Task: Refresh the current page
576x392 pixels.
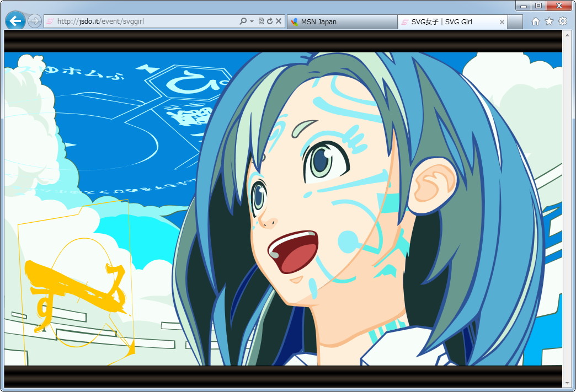Action: (270, 22)
